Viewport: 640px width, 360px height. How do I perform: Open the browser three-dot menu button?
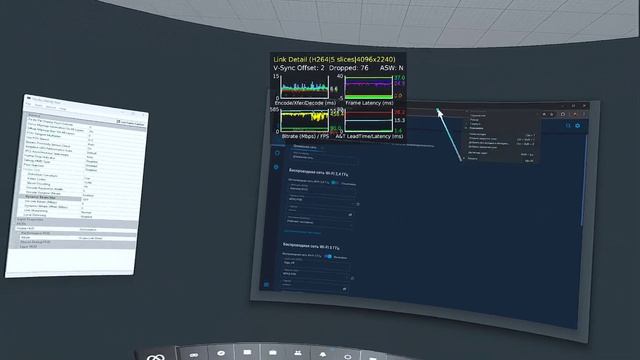click(583, 115)
